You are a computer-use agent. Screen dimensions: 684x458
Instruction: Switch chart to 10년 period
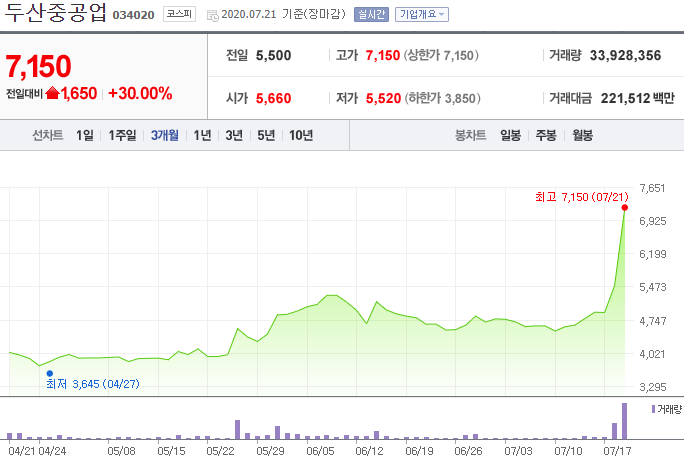click(x=301, y=135)
